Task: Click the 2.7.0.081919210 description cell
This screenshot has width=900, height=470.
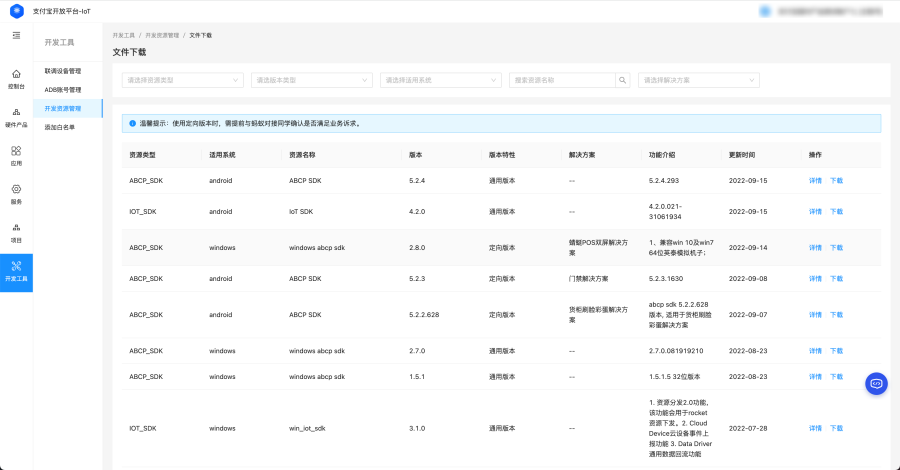Action: (676, 351)
